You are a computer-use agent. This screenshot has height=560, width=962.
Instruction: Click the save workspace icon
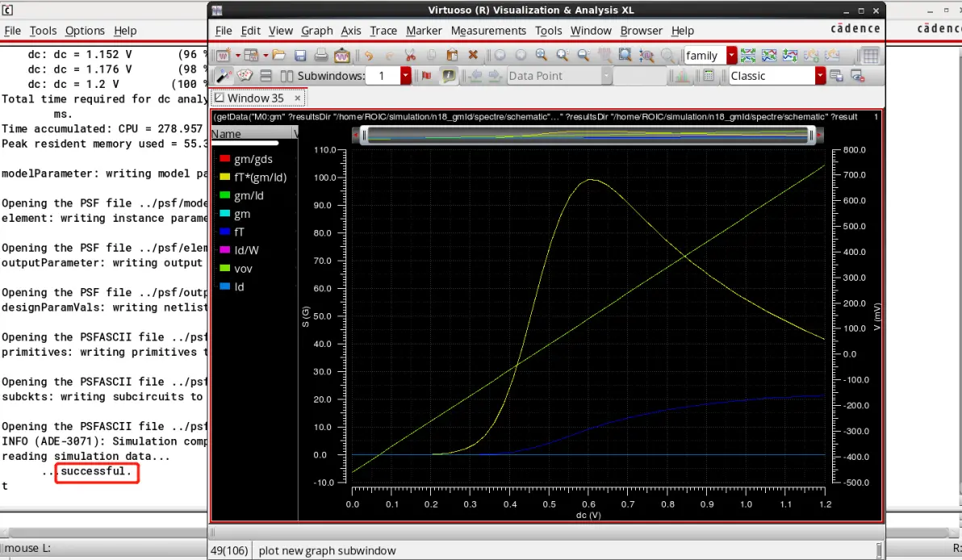(x=836, y=75)
